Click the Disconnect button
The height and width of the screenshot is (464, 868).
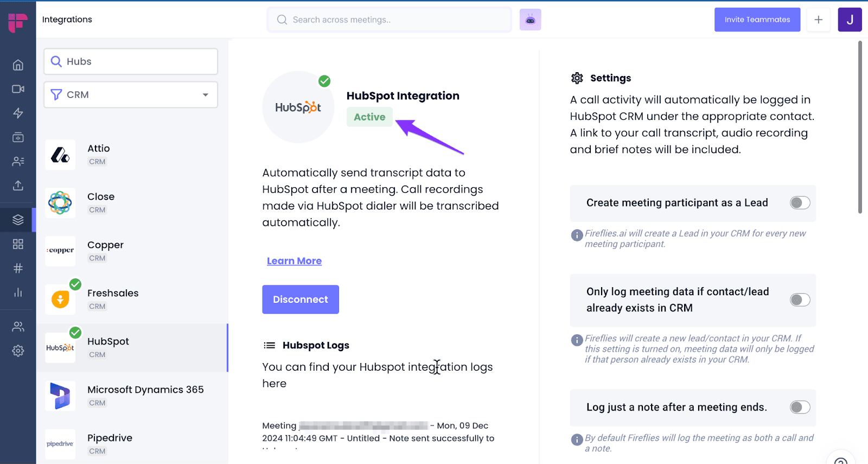point(301,300)
